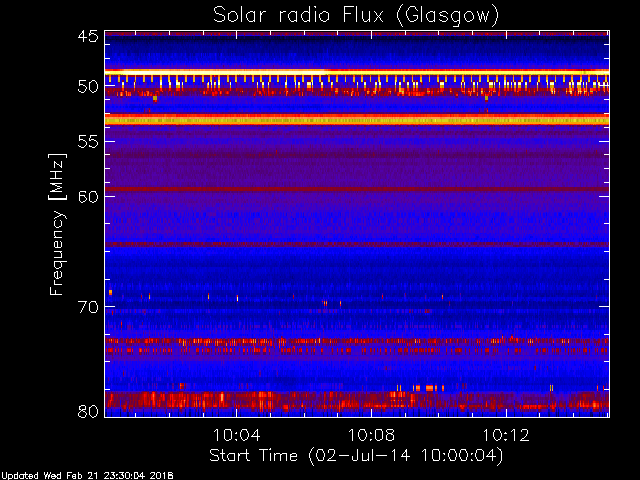Click the 80 frequency tick label
This screenshot has height=480, width=640.
point(88,411)
